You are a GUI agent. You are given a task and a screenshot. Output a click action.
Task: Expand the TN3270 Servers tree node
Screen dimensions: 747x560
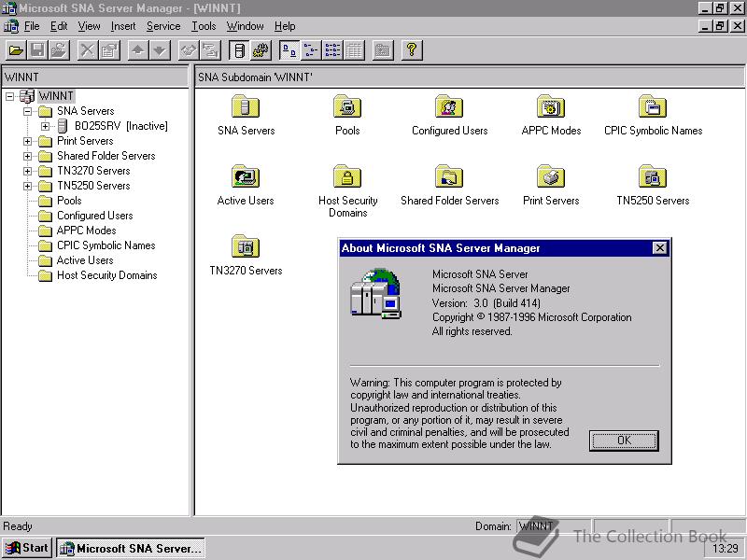point(28,171)
